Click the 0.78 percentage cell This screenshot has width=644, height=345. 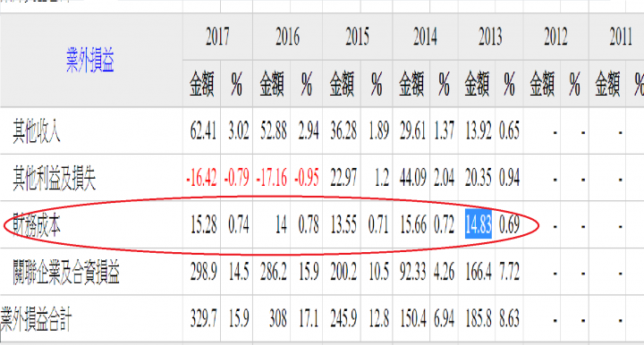[x=309, y=225]
